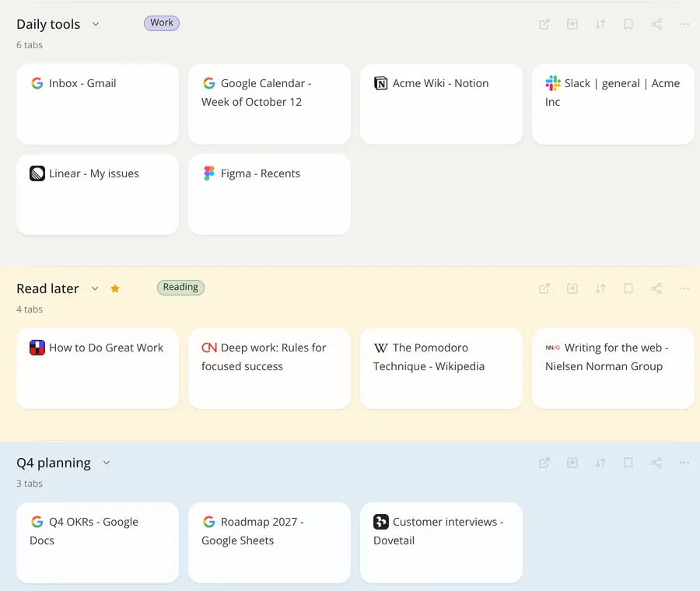The image size is (700, 591).
Task: Click download icon for Read later group
Action: click(x=572, y=289)
